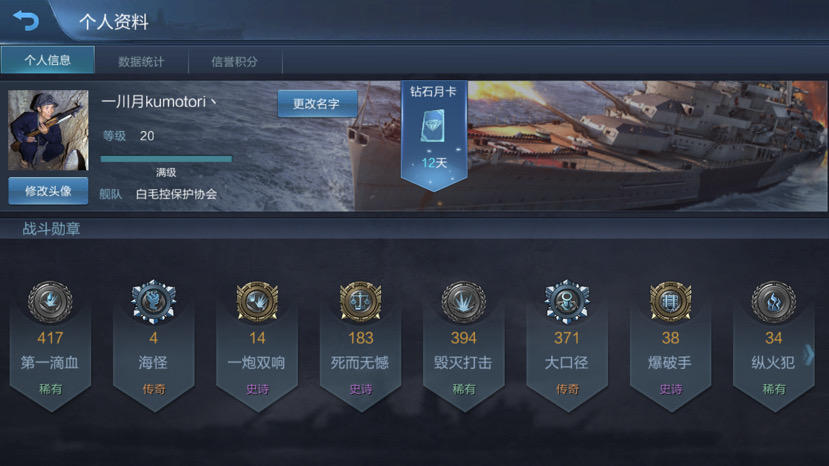Open the 个人信息 tab
829x466 pixels.
(x=48, y=60)
